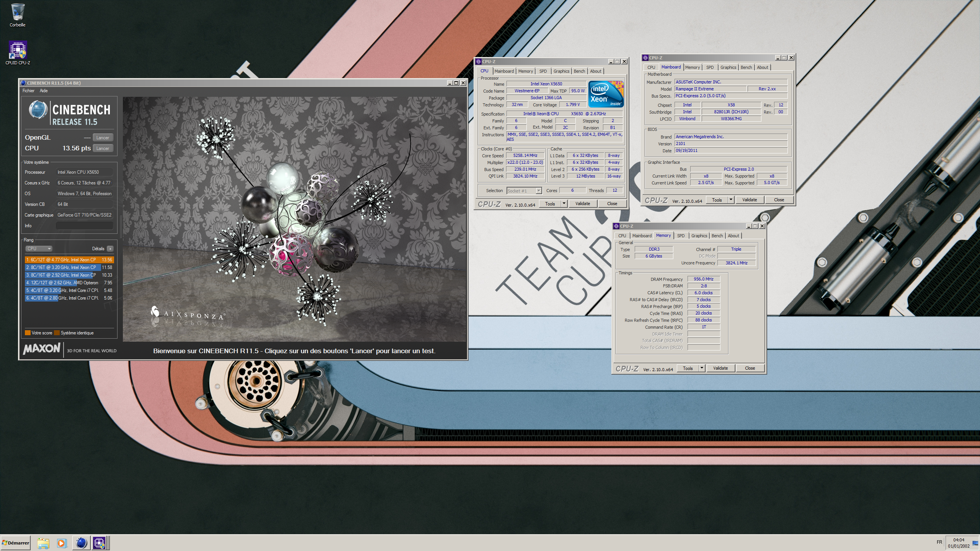
Task: Switch to Graphics tab in CPU tab window
Action: click(561, 71)
